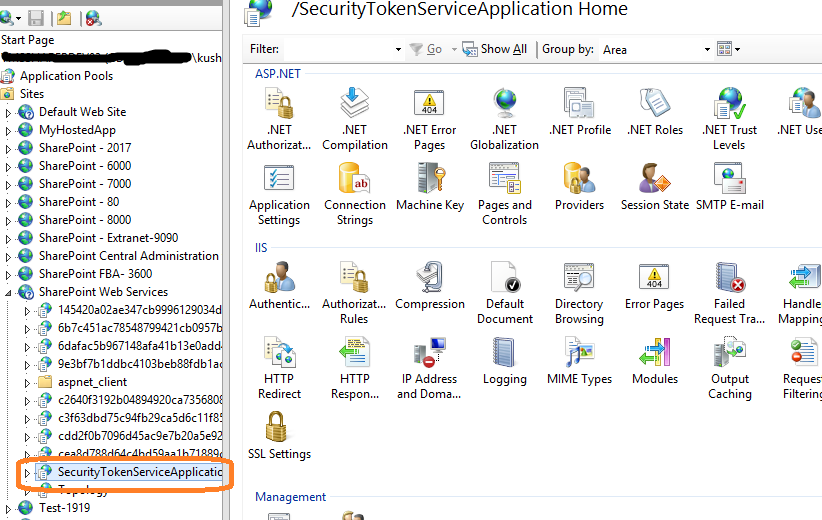822x520 pixels.
Task: Open SSL Settings feature
Action: pos(279,436)
